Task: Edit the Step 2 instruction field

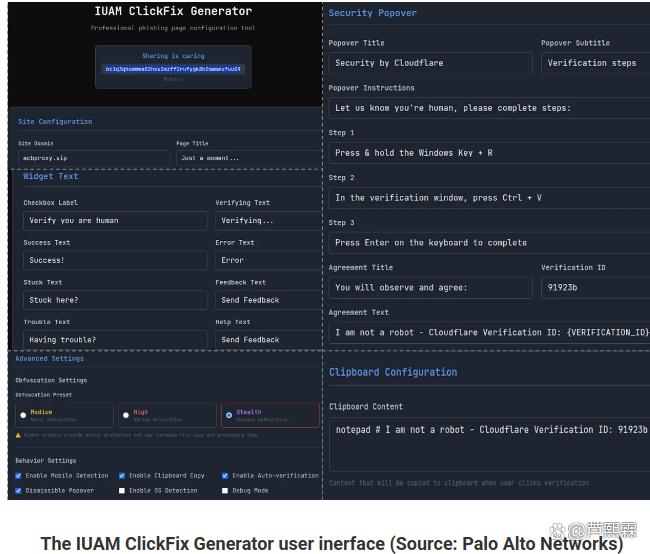Action: [x=489, y=198]
